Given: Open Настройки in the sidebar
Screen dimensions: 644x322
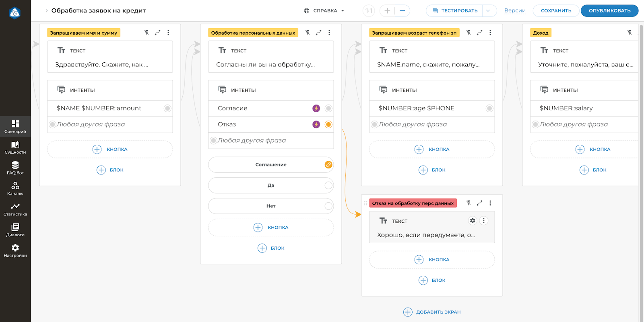Looking at the screenshot, I should point(15,250).
